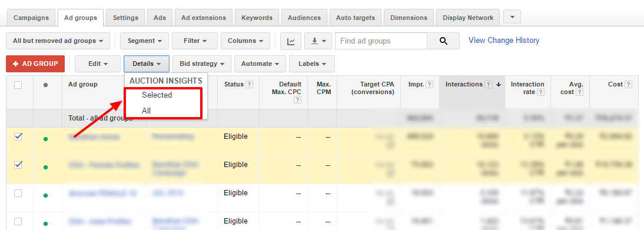Open the Bid strategy dropdown
This screenshot has width=644, height=230.
pyautogui.click(x=202, y=64)
